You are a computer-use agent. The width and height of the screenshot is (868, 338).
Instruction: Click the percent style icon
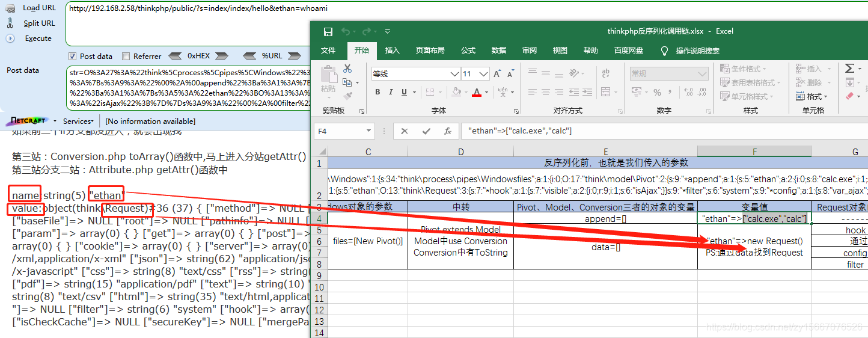pyautogui.click(x=657, y=92)
